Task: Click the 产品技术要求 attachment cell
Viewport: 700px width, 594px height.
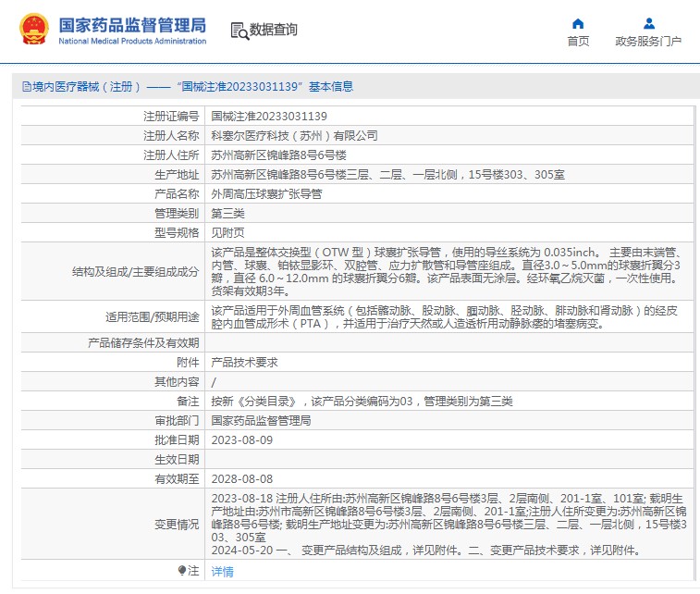Action: coord(244,362)
